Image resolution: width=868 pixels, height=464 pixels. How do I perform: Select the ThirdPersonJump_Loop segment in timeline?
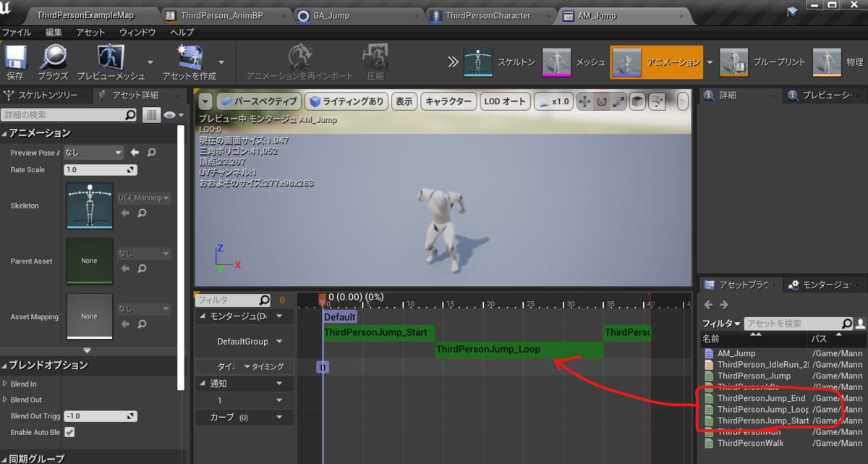tap(519, 350)
